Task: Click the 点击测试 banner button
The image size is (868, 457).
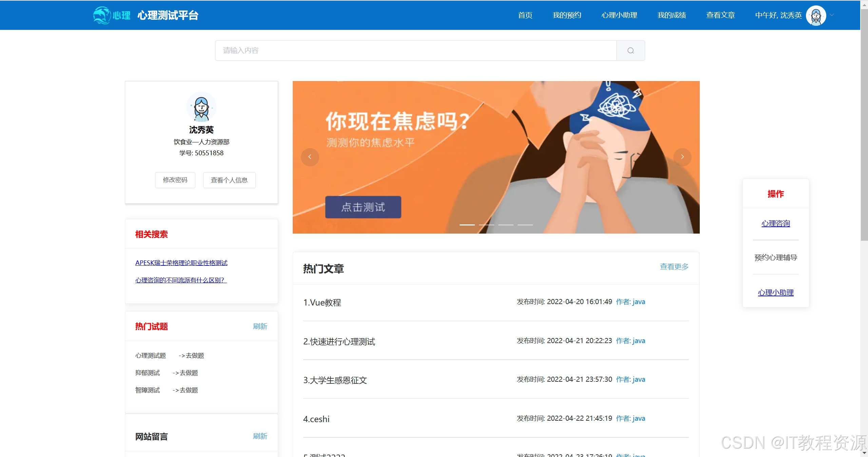Action: (x=363, y=207)
